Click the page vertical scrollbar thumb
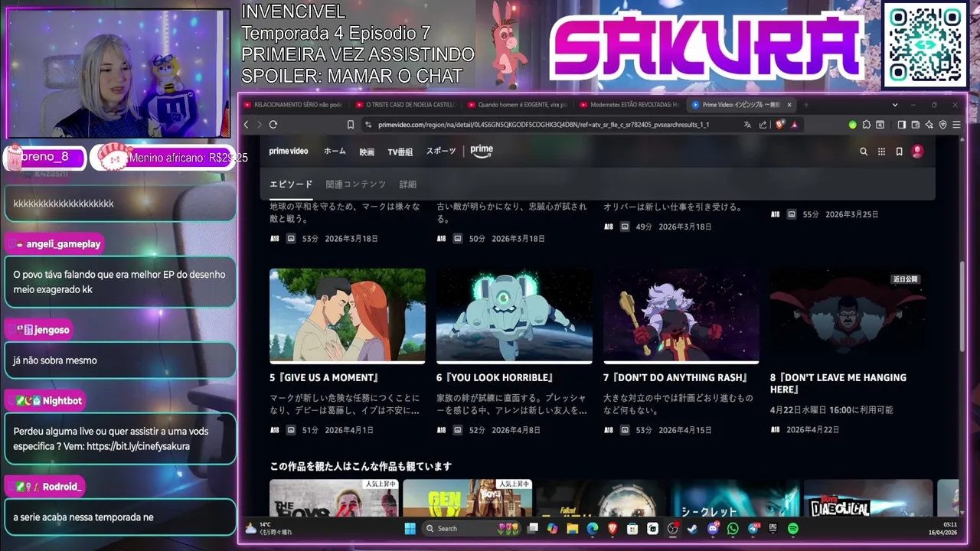This screenshot has width=980, height=551. [x=962, y=306]
